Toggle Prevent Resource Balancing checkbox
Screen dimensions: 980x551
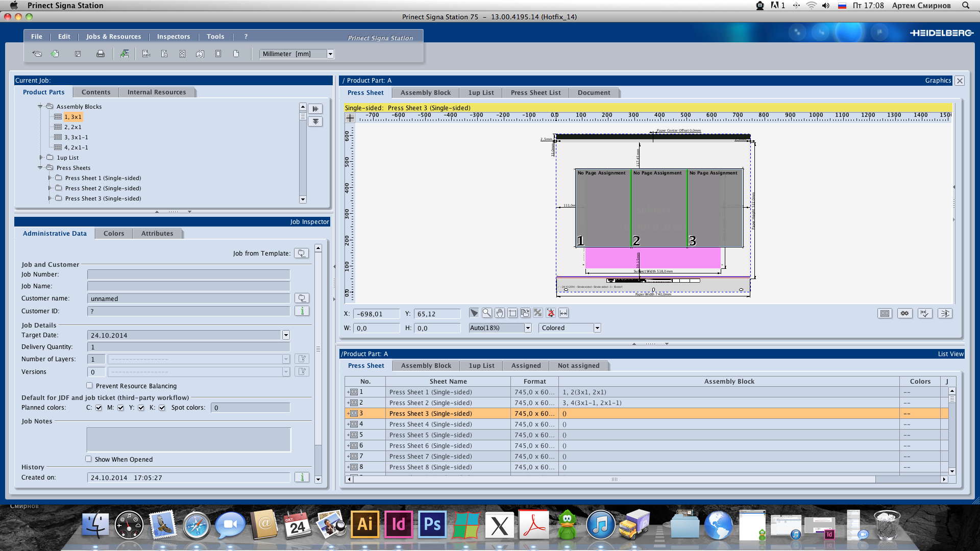(89, 386)
